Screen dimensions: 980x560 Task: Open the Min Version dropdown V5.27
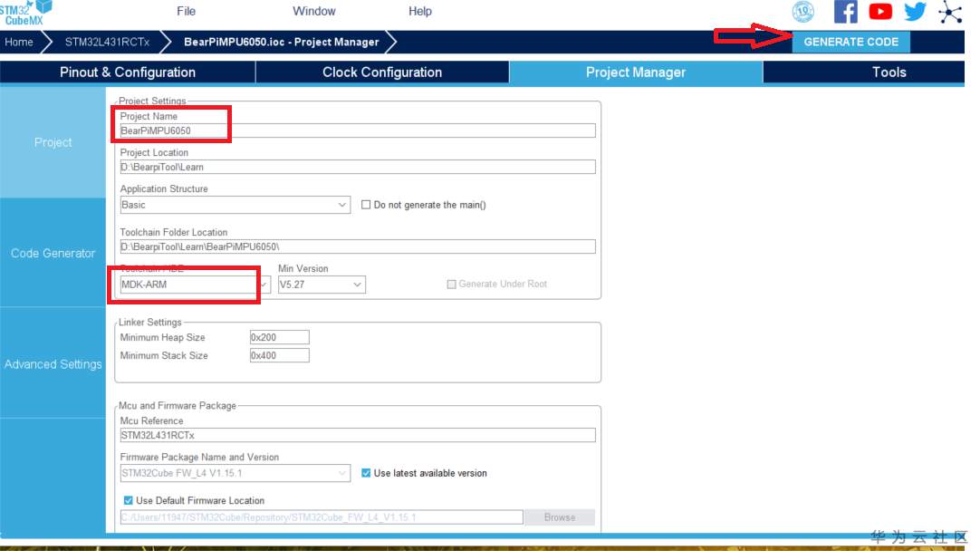(x=322, y=285)
